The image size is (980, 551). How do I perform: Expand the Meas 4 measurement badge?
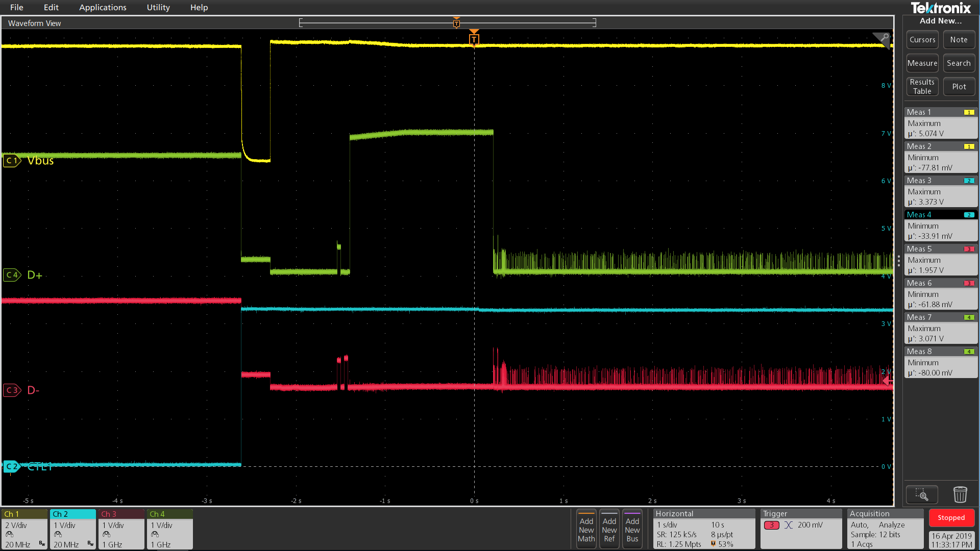point(940,225)
